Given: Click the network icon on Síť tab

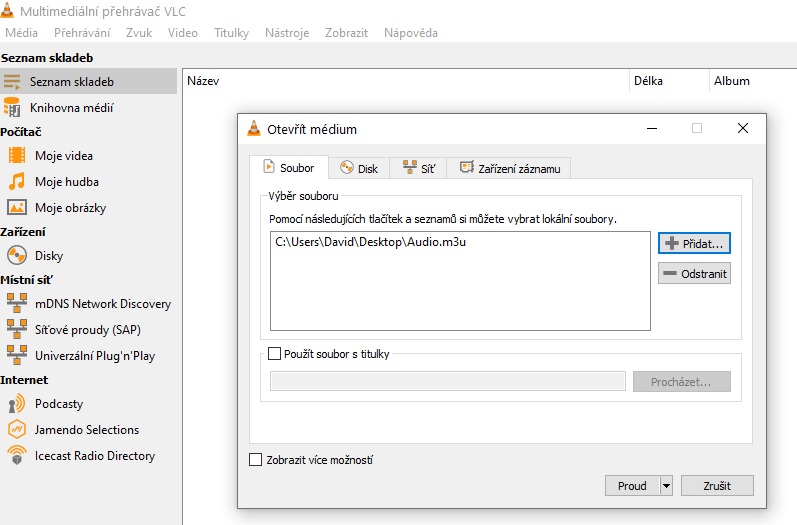Looking at the screenshot, I should (x=410, y=167).
